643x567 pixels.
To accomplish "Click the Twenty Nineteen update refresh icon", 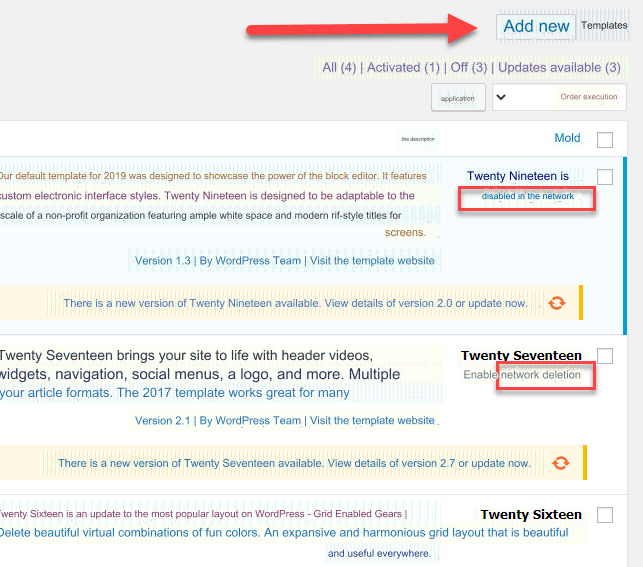I will tap(556, 303).
